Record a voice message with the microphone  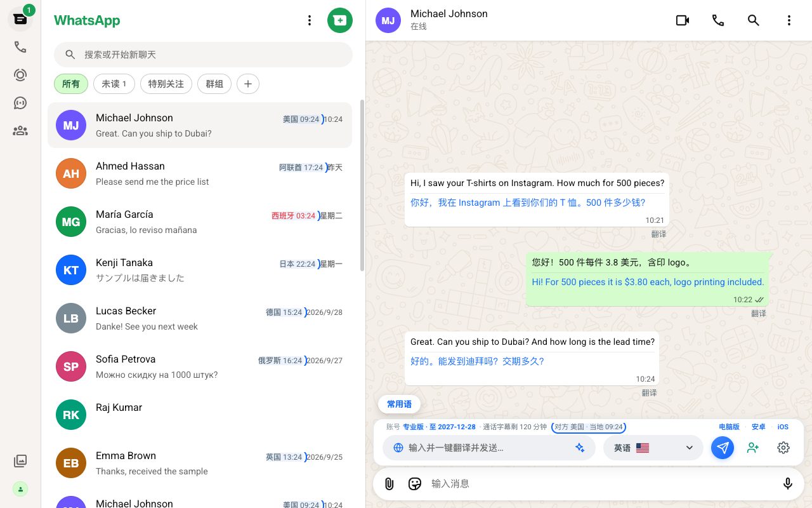788,484
